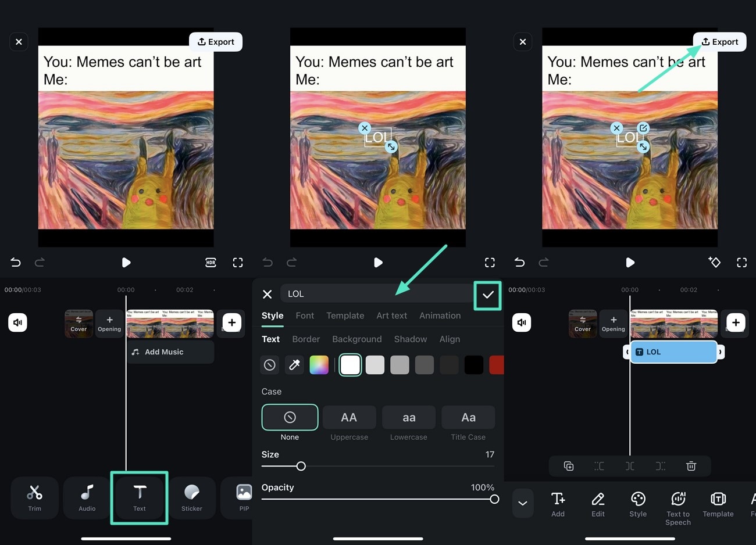Add Opening in right panel timeline
Image resolution: width=756 pixels, height=545 pixels.
click(613, 324)
